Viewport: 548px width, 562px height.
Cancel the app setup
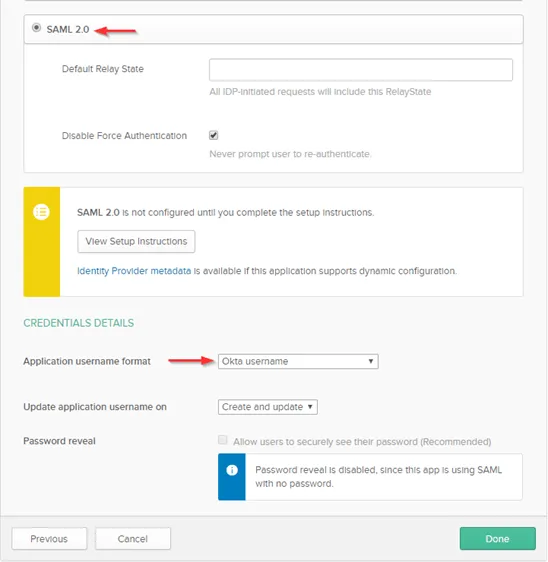click(133, 538)
